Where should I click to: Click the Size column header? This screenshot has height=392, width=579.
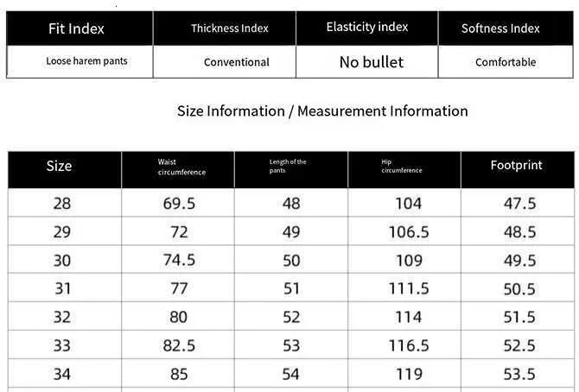coord(59,166)
